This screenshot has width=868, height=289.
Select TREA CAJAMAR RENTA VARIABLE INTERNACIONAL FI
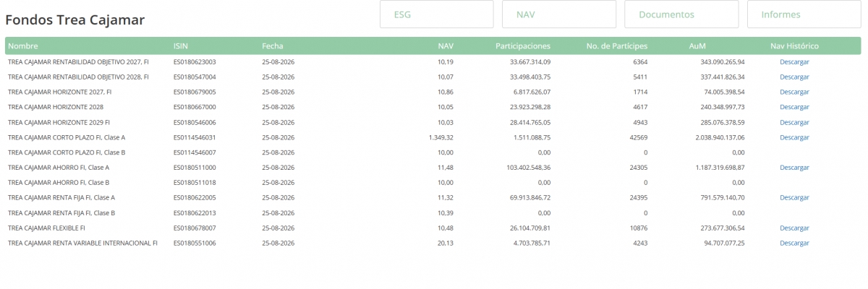[82, 243]
